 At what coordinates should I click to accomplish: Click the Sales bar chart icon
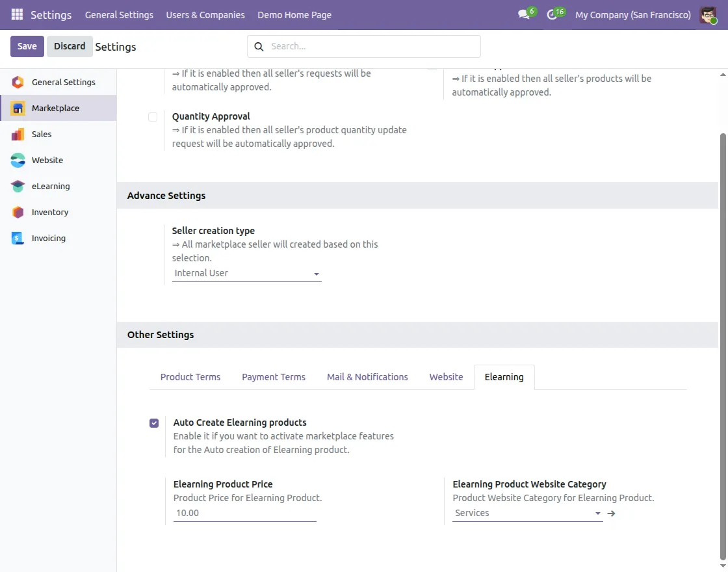18,134
